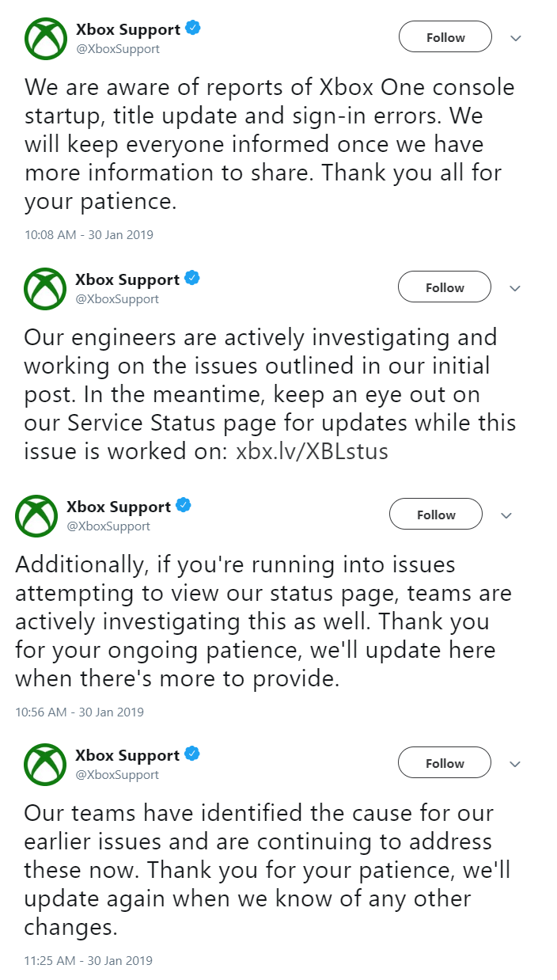Follow Xbox Support from the third tweet

[435, 514]
